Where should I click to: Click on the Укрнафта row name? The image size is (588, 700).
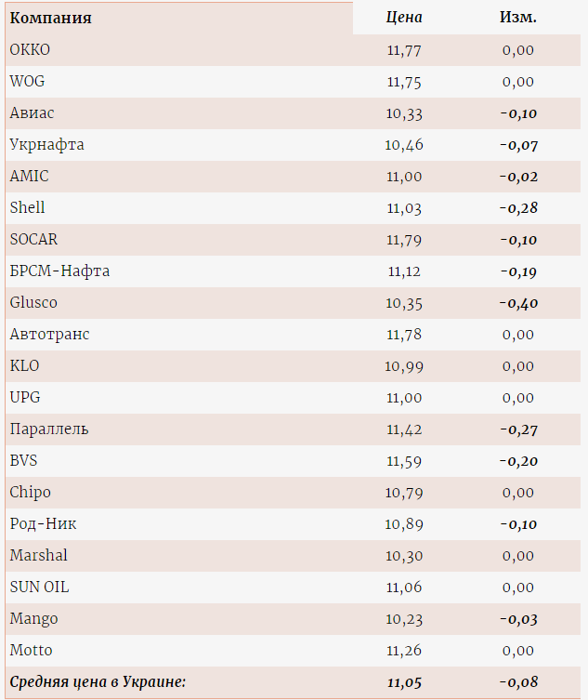(46, 145)
